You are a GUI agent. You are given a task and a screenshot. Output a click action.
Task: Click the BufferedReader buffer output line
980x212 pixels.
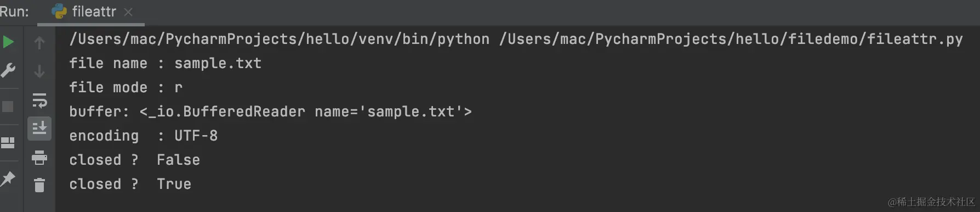(x=270, y=111)
